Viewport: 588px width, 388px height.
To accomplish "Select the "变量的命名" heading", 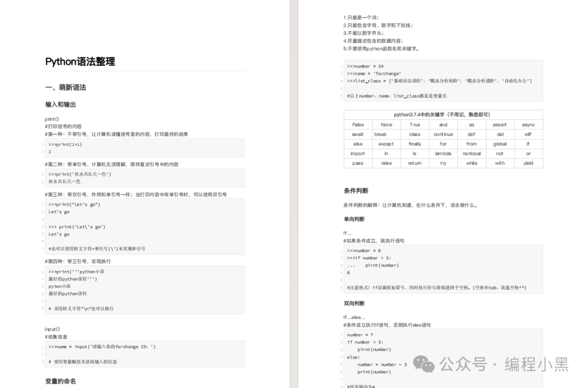I will click(x=60, y=381).
